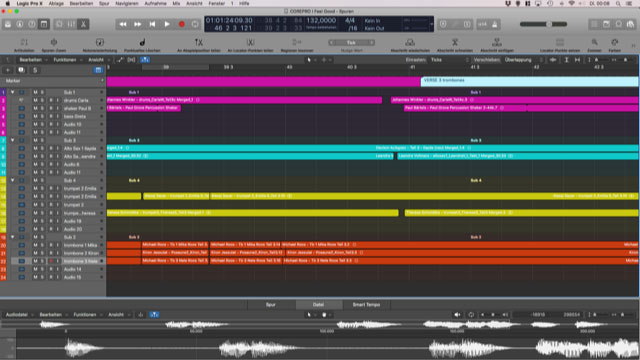Collapse the Sub 1 track stack

coord(12,92)
